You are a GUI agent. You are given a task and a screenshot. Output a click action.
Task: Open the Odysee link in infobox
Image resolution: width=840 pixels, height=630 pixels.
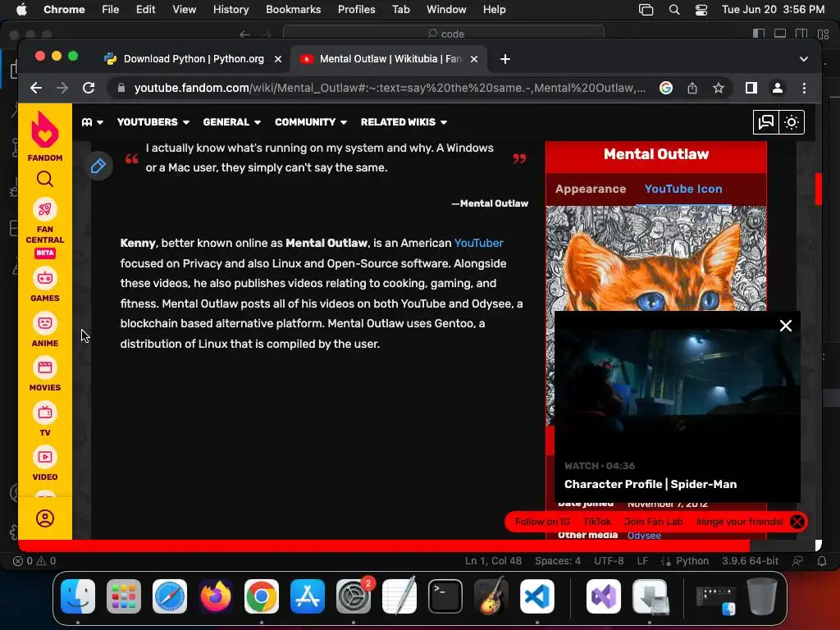(x=644, y=535)
